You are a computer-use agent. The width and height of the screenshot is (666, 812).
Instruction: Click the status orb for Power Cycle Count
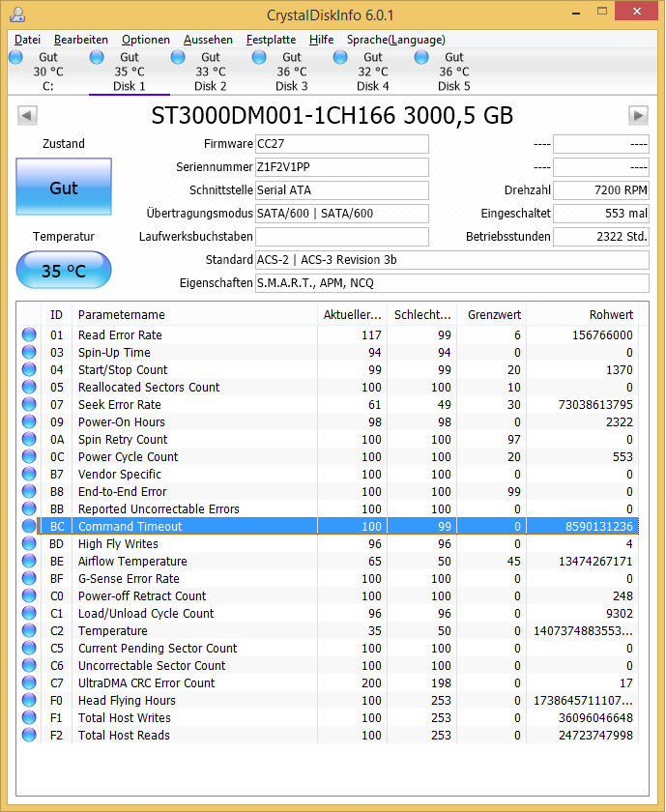(29, 456)
